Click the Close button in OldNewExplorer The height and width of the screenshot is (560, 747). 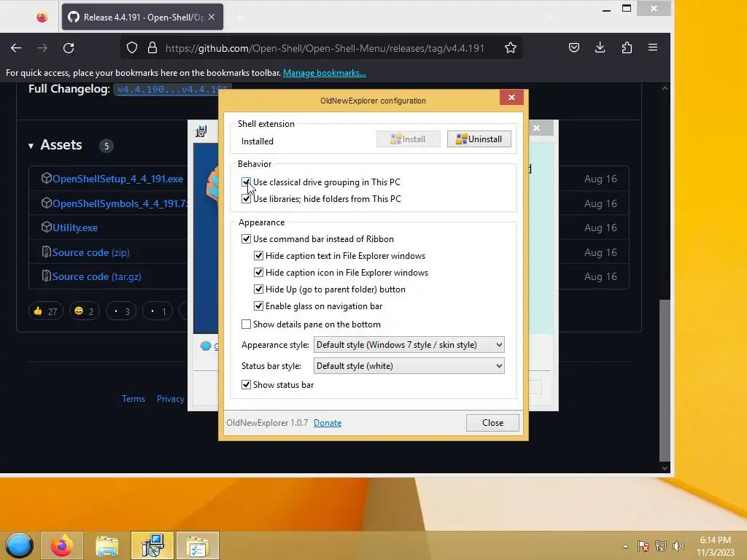[492, 423]
